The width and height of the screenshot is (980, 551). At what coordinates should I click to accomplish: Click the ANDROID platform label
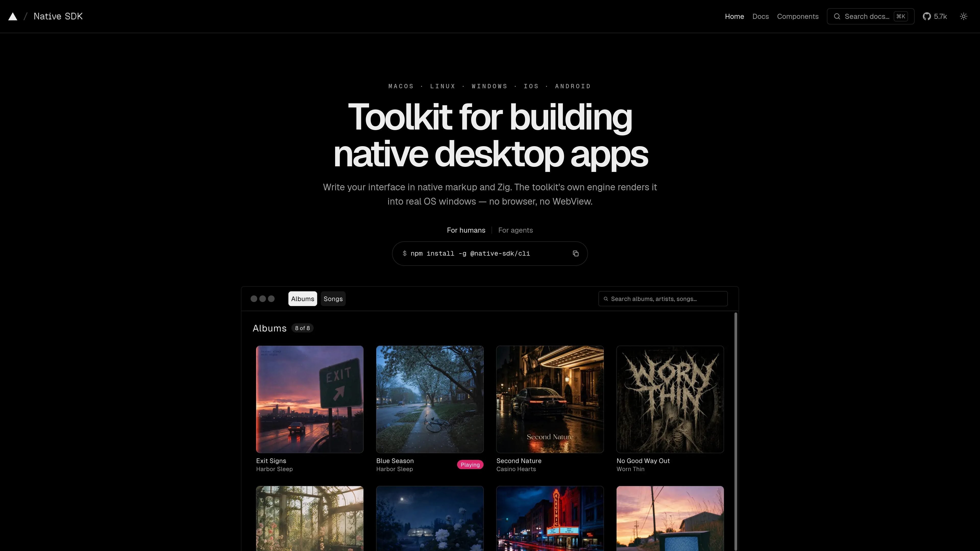pos(572,86)
